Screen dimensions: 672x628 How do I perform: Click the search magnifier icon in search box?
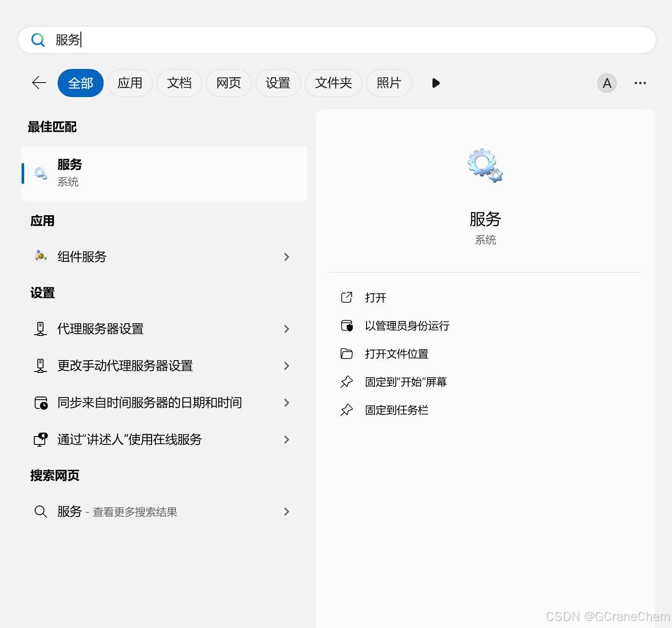pos(38,40)
